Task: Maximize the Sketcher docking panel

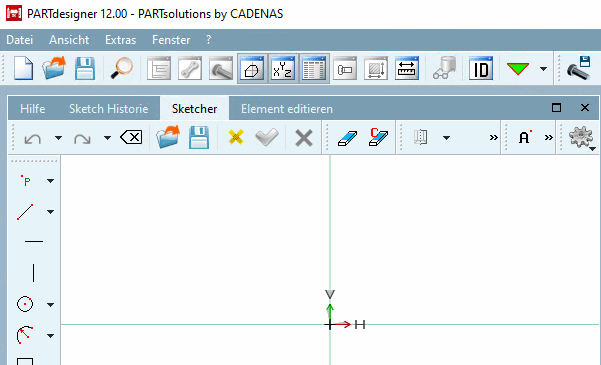Action: pyautogui.click(x=556, y=108)
